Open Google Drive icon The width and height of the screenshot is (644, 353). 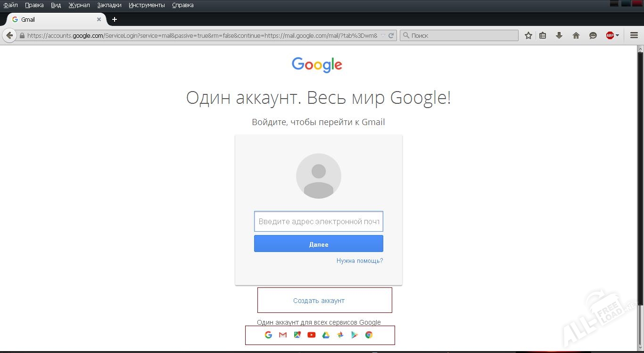tap(326, 335)
